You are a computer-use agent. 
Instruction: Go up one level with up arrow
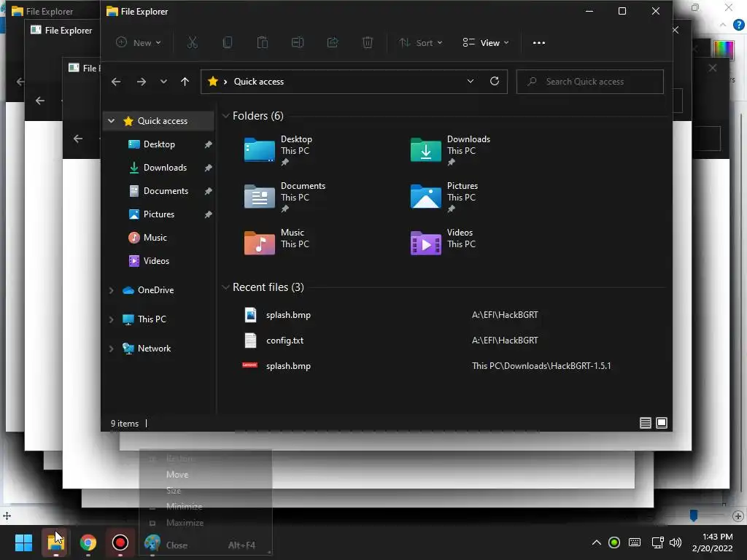[x=185, y=82]
